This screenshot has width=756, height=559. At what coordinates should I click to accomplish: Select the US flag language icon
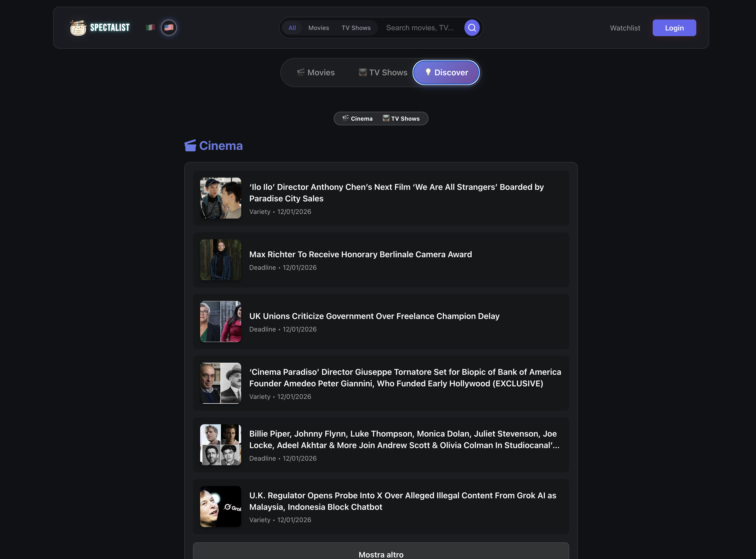click(x=169, y=28)
